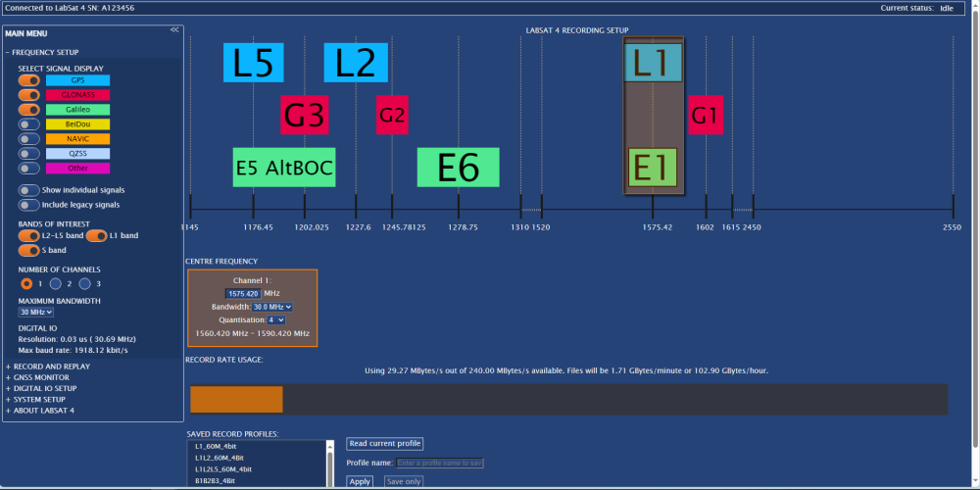Click the 1602 frequency axis label
Screen dimensions: 980x490
point(705,227)
